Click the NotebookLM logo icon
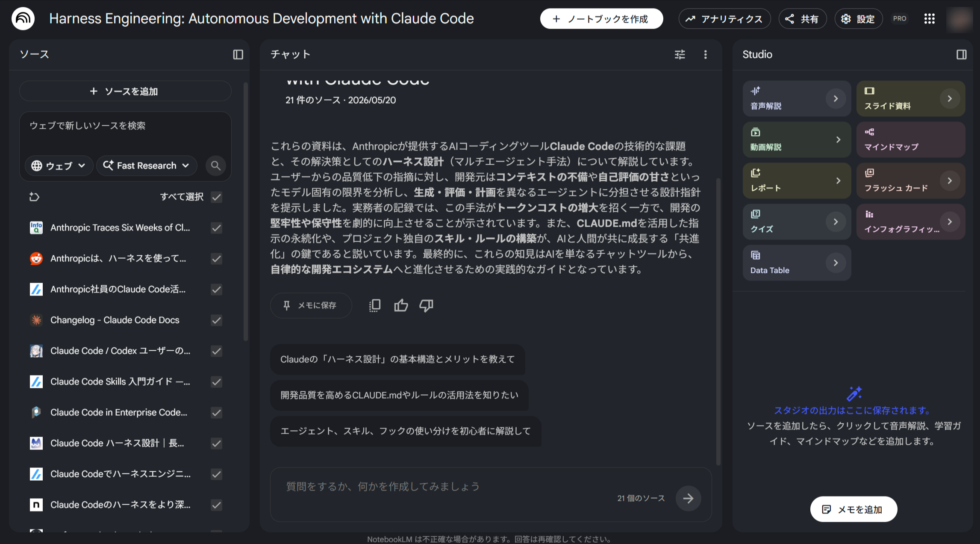The width and height of the screenshot is (980, 544). (x=23, y=18)
